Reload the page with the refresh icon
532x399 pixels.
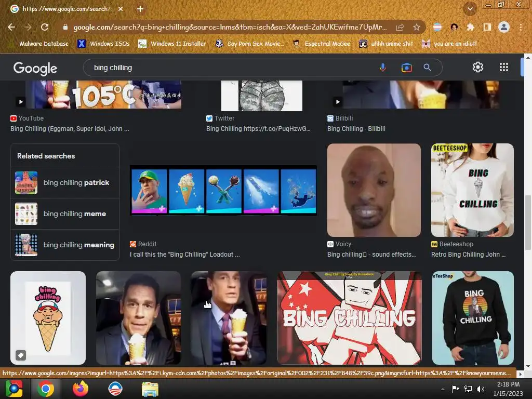tap(45, 27)
